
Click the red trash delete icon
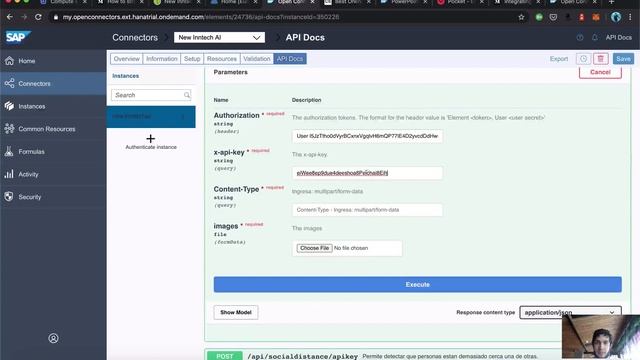(x=600, y=59)
